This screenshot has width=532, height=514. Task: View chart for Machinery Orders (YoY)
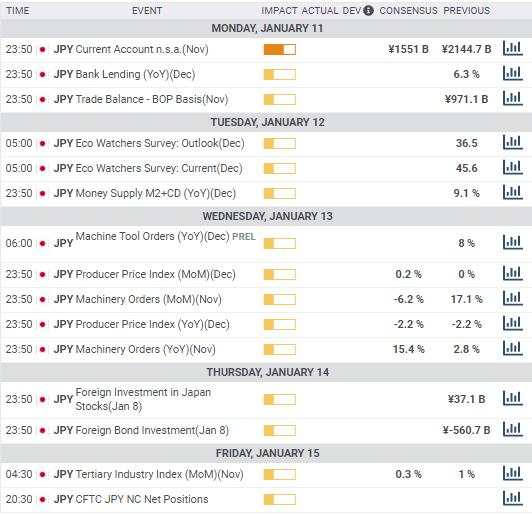pos(512,348)
